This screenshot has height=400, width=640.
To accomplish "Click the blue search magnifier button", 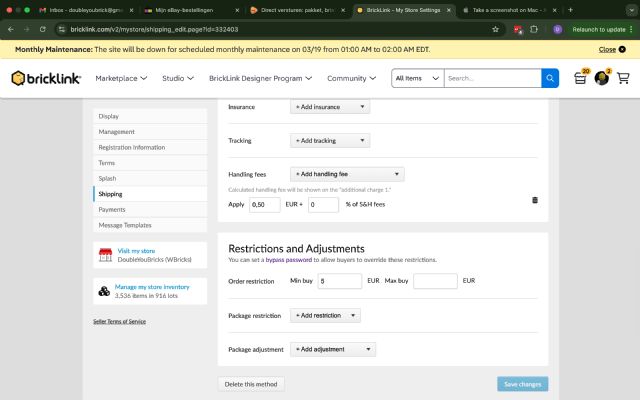I will 550,78.
